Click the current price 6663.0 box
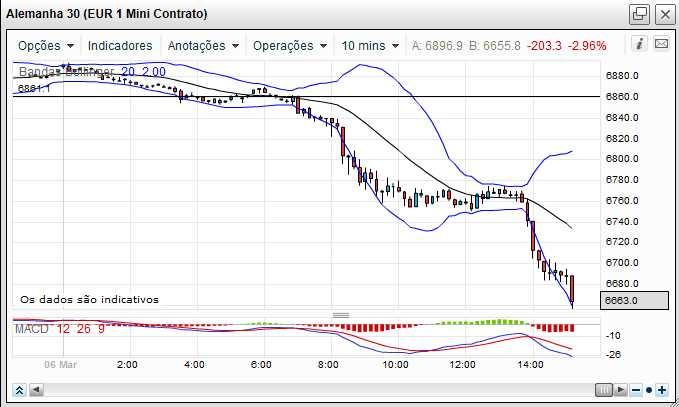 click(634, 300)
